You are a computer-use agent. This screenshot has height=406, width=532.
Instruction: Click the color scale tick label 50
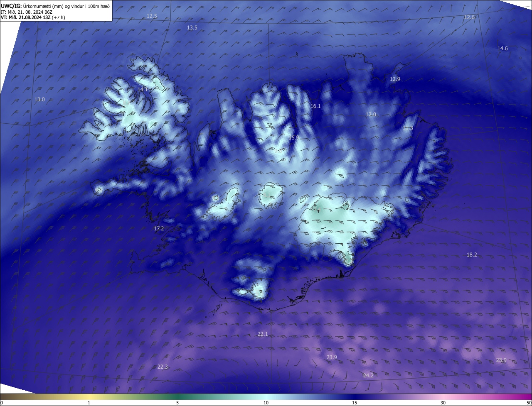coord(529,403)
